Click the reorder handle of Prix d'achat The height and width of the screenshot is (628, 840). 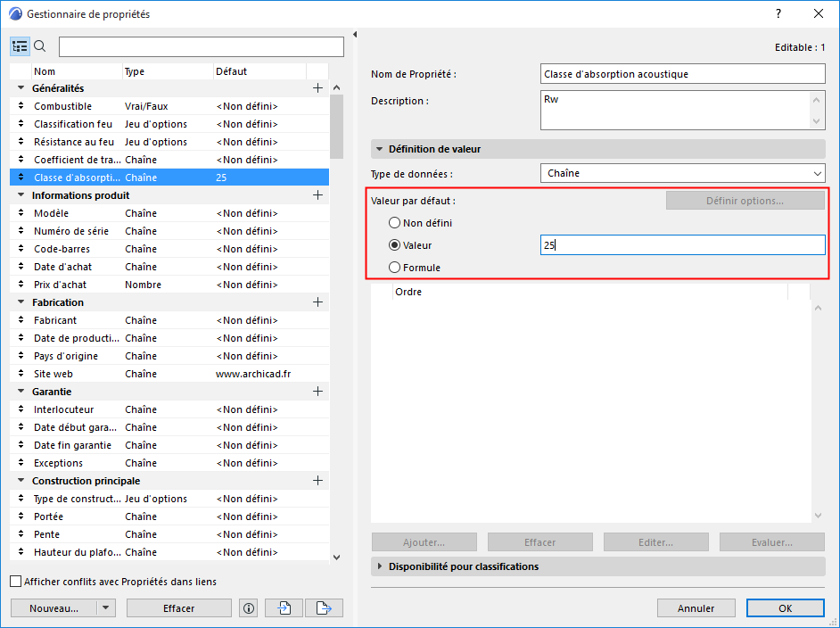(x=21, y=285)
